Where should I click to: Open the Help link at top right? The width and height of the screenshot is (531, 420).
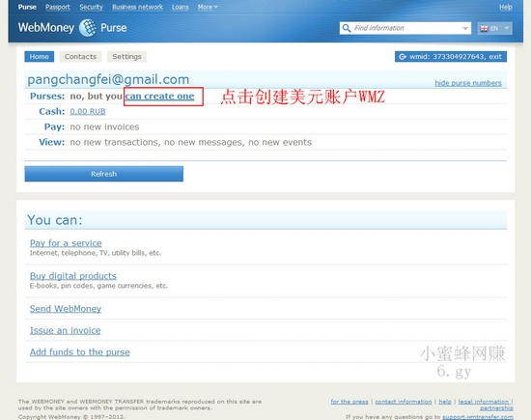(x=506, y=7)
